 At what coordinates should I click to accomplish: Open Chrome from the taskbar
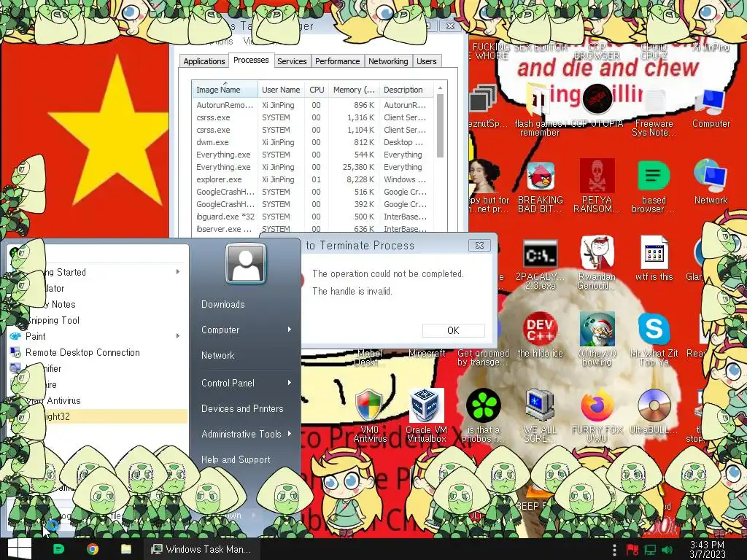pos(93,549)
